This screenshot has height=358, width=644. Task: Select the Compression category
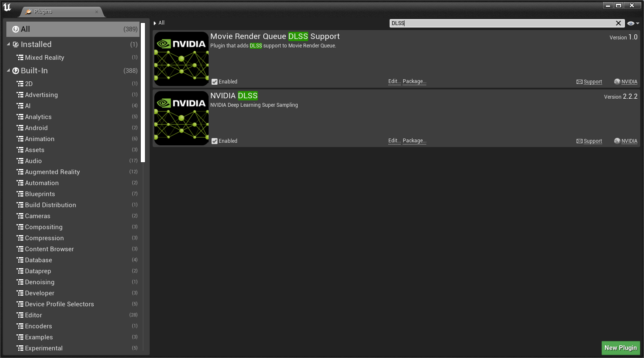tap(73, 238)
